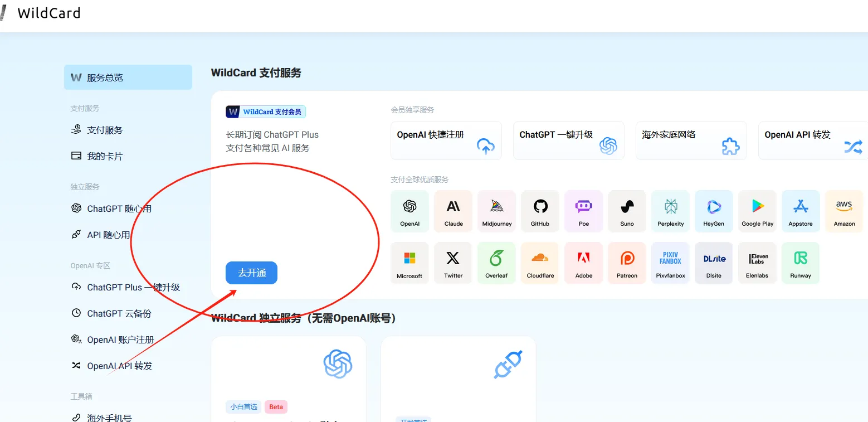Click the Poe service icon

tap(583, 211)
